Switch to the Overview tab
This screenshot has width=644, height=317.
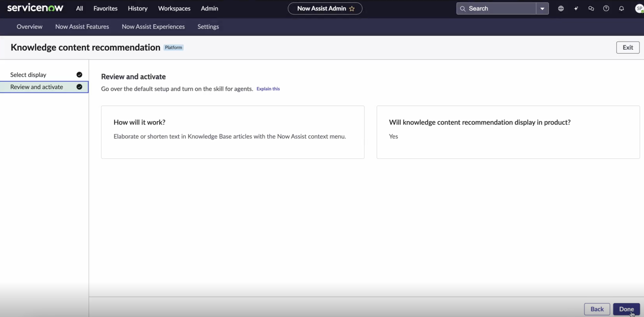tap(29, 27)
